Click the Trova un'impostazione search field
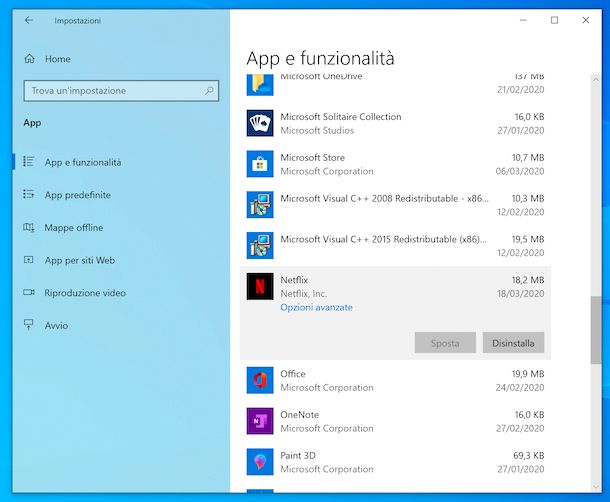Viewport: 610px width, 502px height. click(112, 91)
